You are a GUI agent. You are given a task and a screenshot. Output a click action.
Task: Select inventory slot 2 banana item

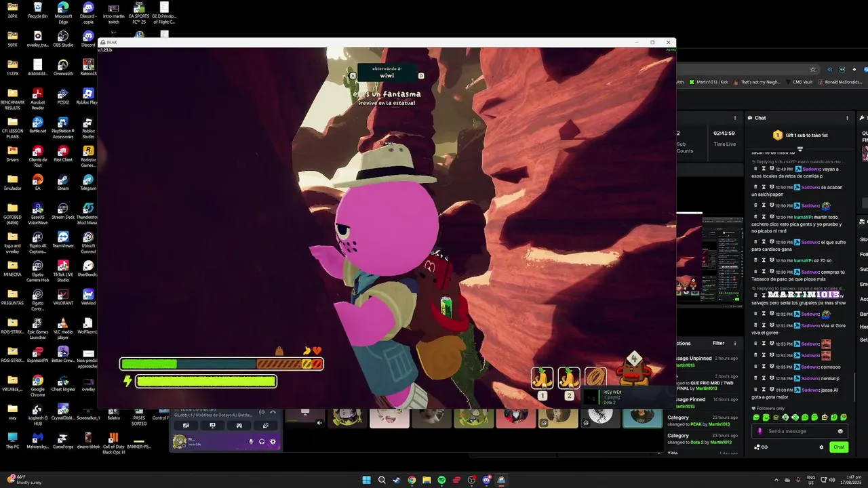(x=568, y=378)
